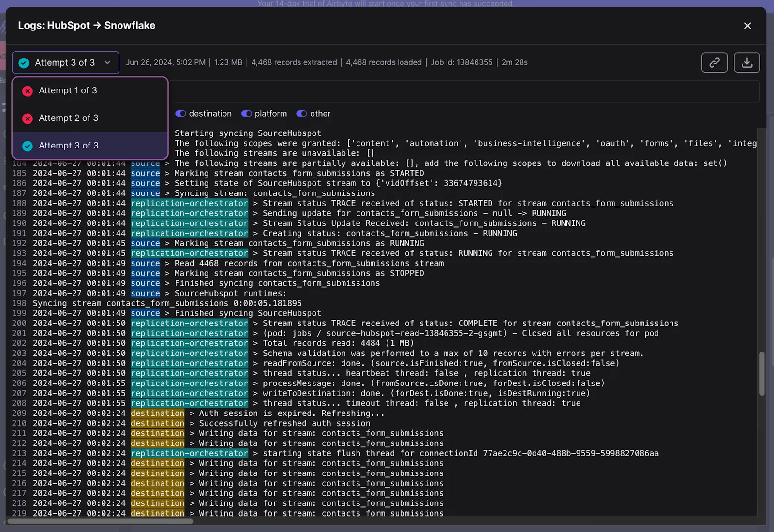774x532 pixels.
Task: Click log line 210 'Successfully refreshed auth session'
Action: pyautogui.click(x=191, y=423)
